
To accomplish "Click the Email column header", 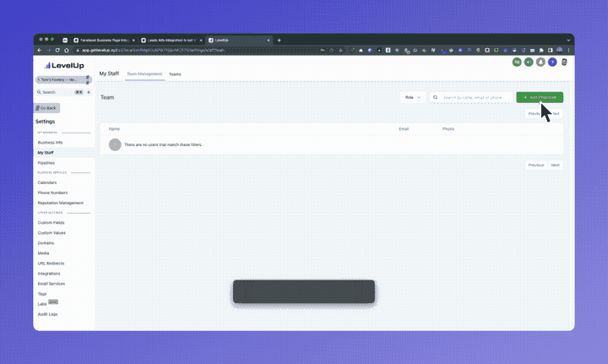I will click(x=404, y=128).
